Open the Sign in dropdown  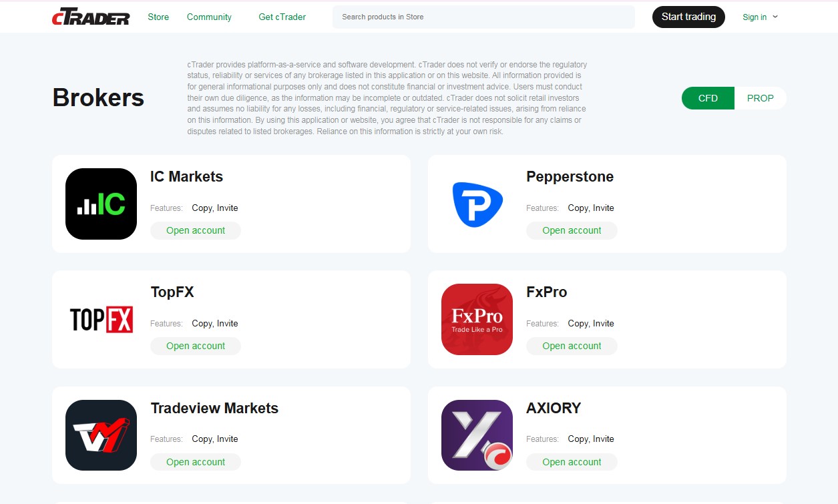[755, 17]
